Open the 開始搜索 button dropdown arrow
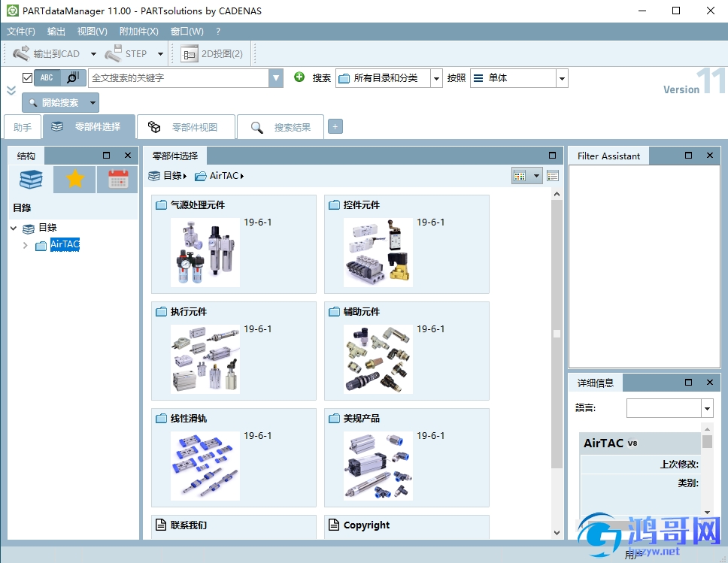728x563 pixels. (93, 102)
